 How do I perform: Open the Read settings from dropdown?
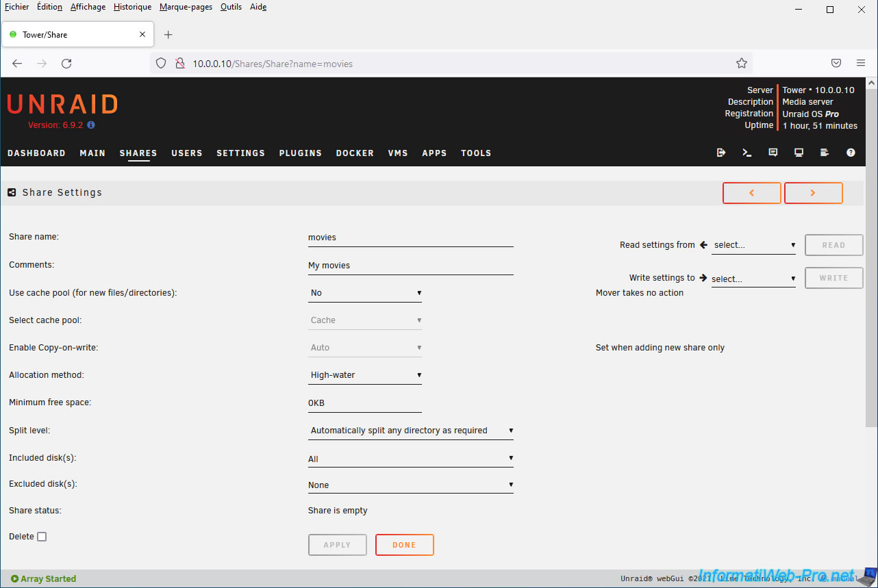coord(753,245)
